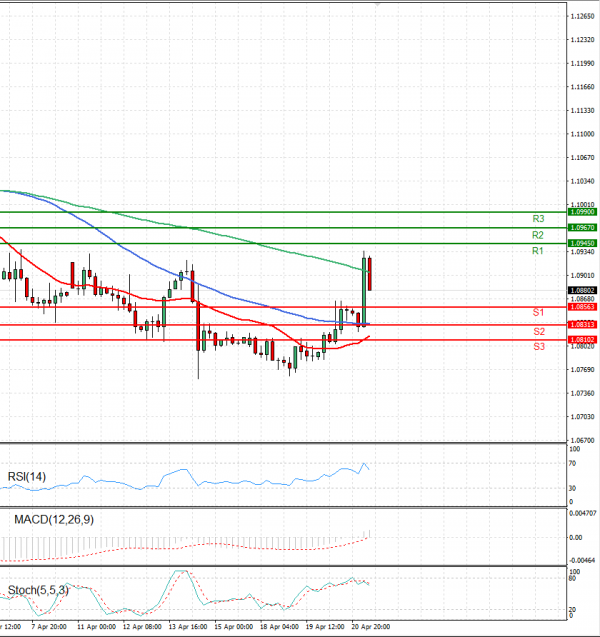The width and height of the screenshot is (600, 637).
Task: Select the 1.09670 green price tag
Action: point(582,228)
